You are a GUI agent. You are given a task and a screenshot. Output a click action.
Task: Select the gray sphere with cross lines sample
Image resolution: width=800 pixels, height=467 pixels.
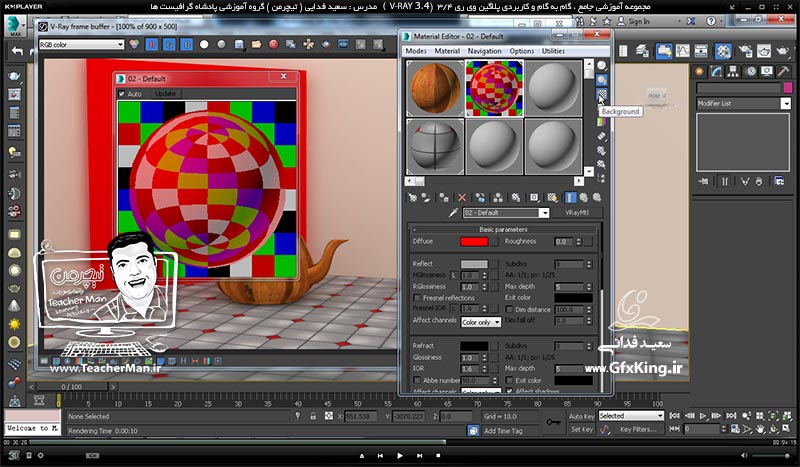[x=435, y=146]
